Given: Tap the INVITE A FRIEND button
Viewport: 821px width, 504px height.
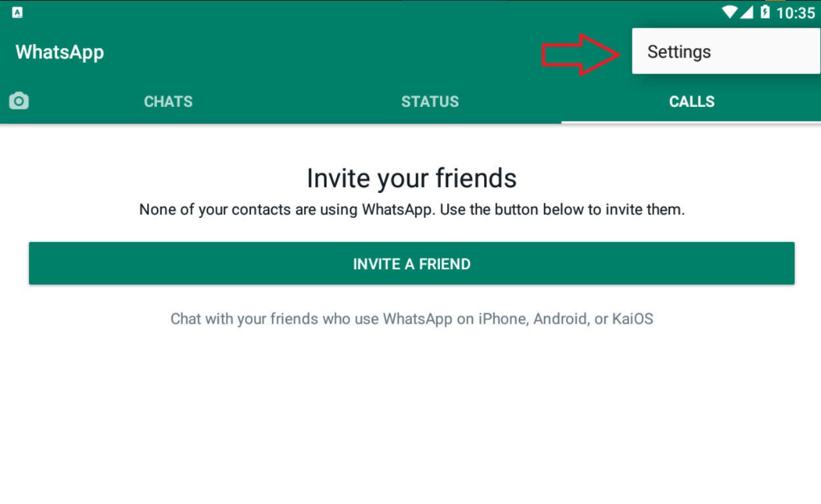Looking at the screenshot, I should coord(411,263).
